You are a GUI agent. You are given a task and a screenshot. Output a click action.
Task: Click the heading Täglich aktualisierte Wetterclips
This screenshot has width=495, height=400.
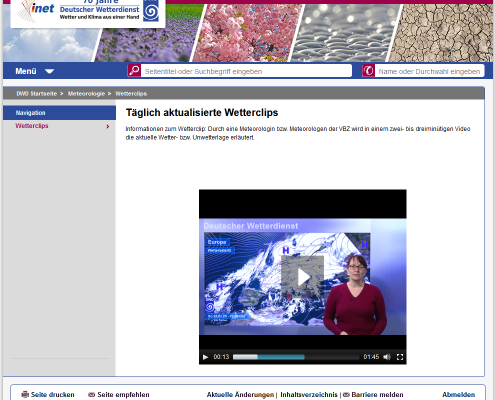[202, 113]
